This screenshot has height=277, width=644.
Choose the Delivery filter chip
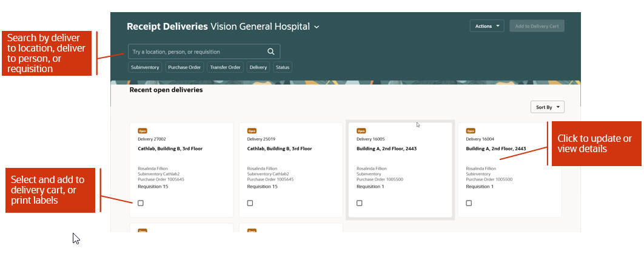pyautogui.click(x=258, y=67)
